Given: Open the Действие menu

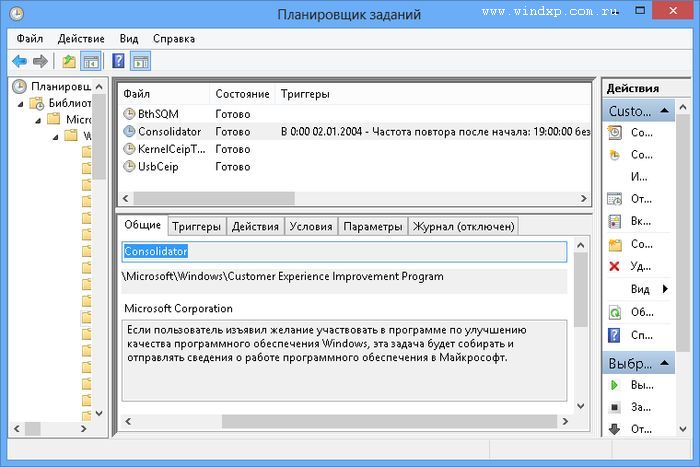Looking at the screenshot, I should click(x=81, y=39).
